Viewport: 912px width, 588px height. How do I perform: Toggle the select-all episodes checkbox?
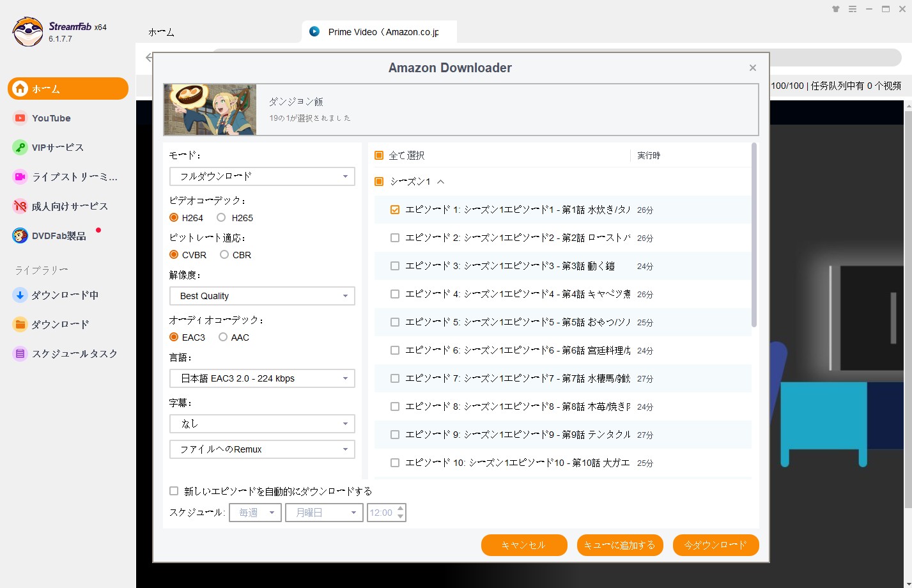tap(379, 155)
